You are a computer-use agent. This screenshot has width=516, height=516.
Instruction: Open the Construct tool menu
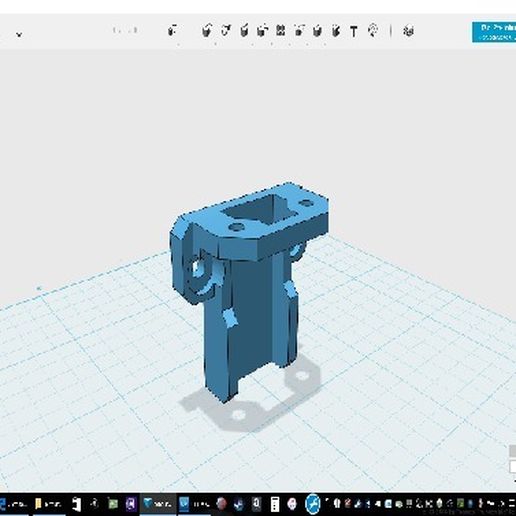coord(244,31)
